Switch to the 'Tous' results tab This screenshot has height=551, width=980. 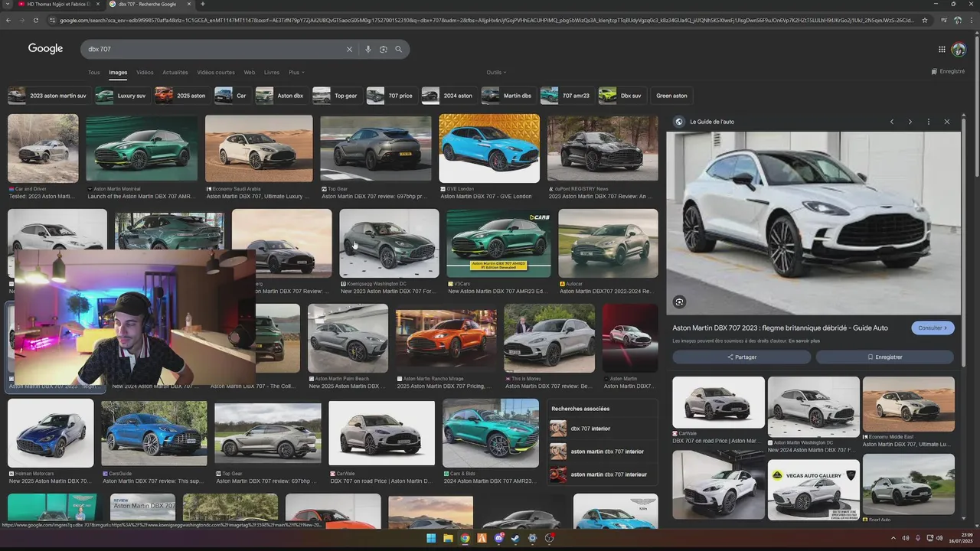coord(93,73)
